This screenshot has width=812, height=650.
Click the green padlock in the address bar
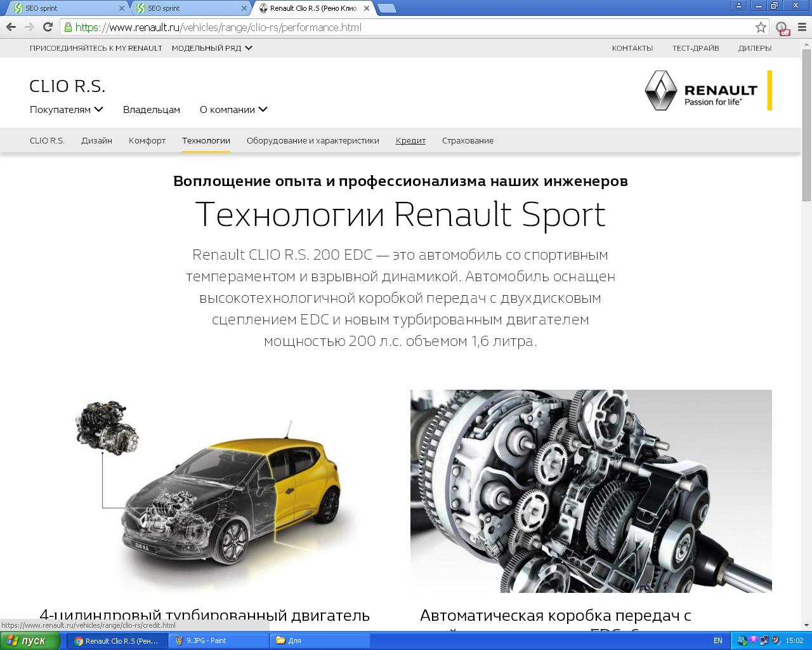pyautogui.click(x=68, y=27)
